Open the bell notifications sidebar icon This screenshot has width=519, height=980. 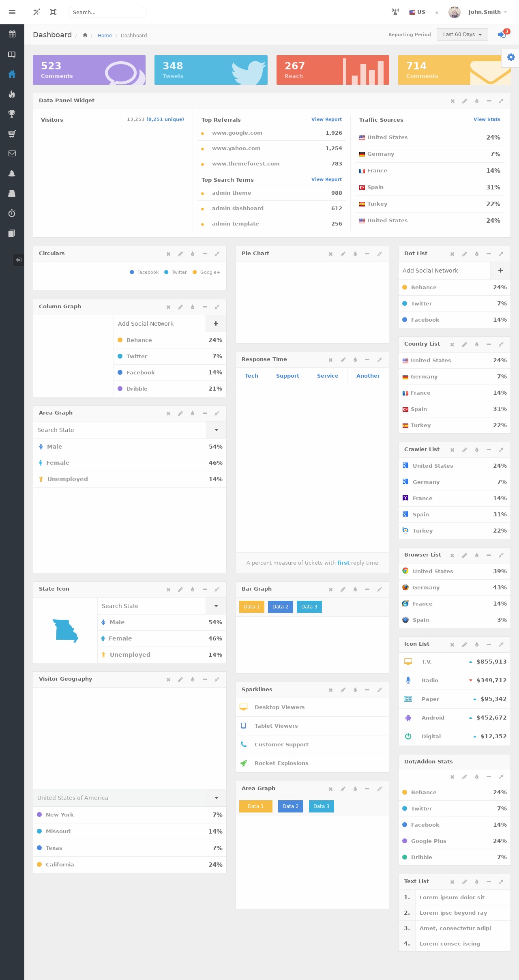coord(12,174)
